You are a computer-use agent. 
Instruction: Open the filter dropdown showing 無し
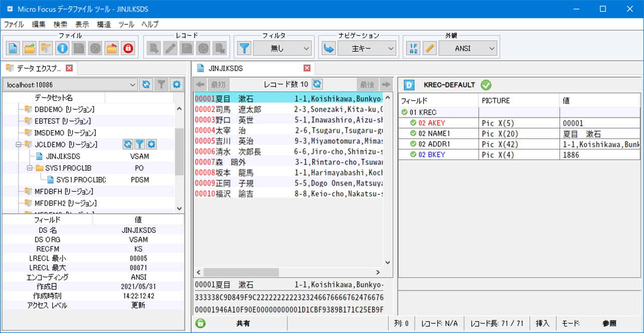(x=283, y=48)
